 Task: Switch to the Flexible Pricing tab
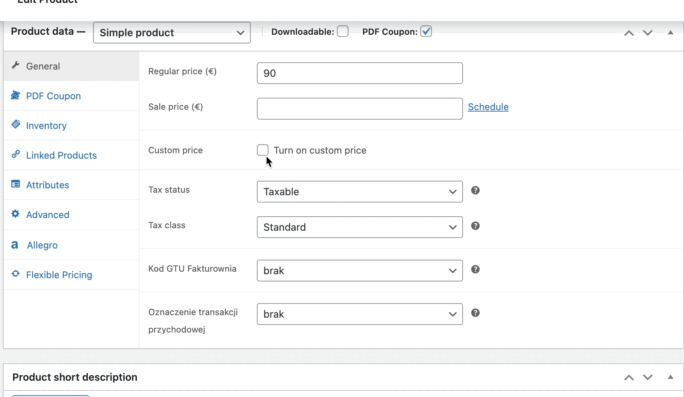(x=72, y=275)
